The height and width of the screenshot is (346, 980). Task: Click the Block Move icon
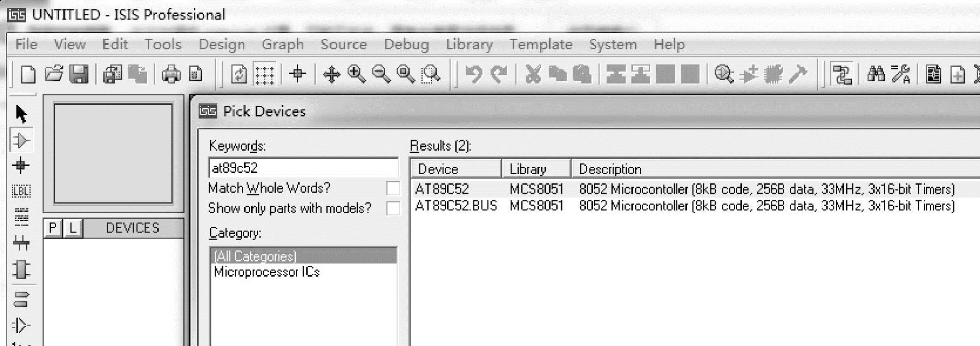[x=641, y=74]
